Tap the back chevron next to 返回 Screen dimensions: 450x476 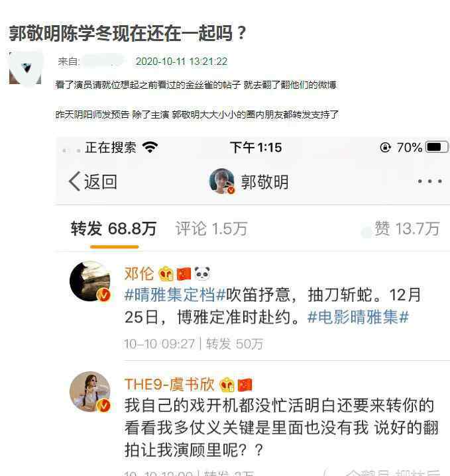(75, 181)
